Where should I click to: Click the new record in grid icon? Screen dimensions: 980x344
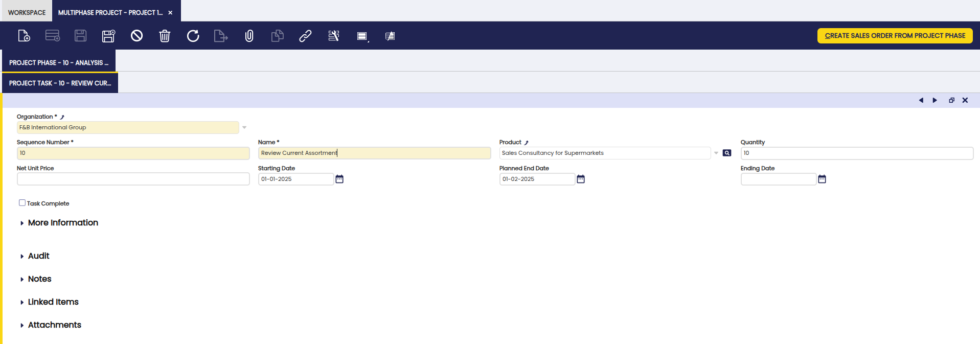point(53,36)
